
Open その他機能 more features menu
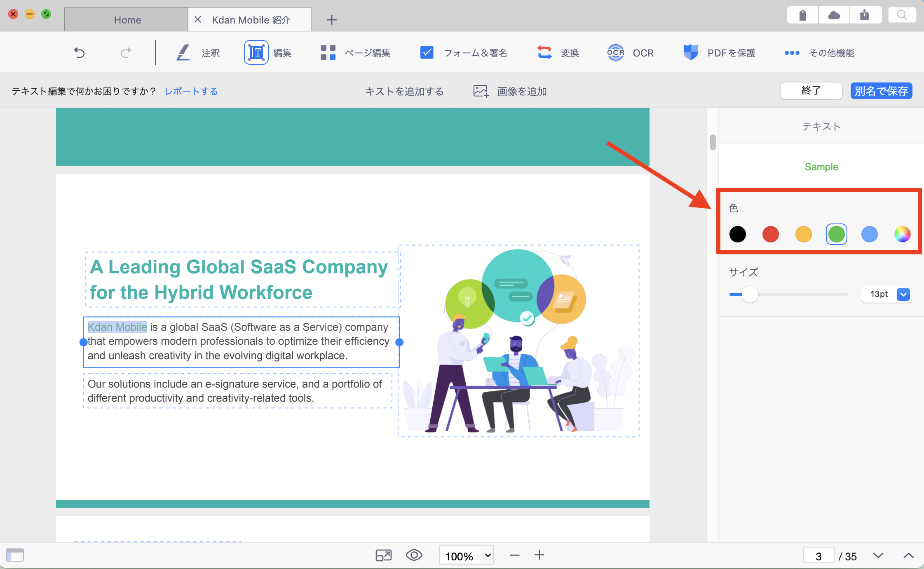coord(819,53)
